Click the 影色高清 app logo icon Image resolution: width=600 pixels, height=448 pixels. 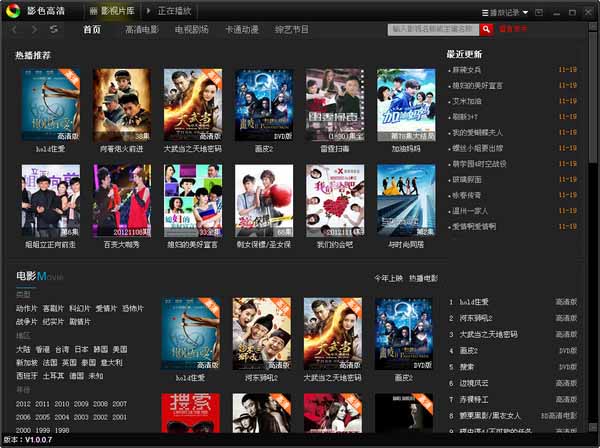click(12, 11)
